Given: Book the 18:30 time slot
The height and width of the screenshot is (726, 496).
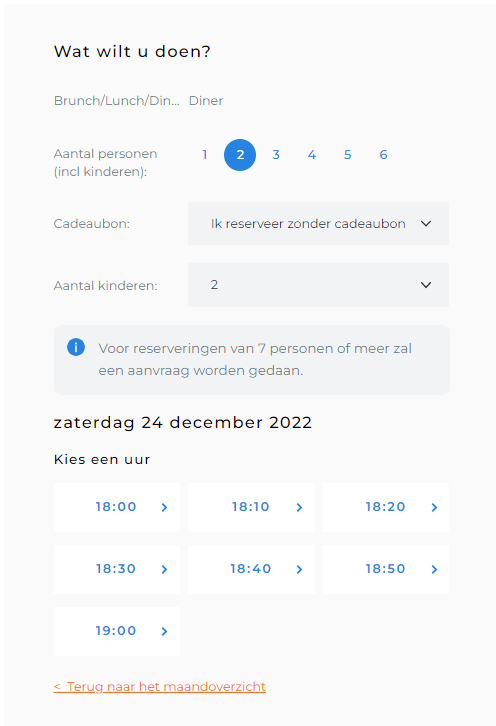Looking at the screenshot, I should tap(117, 569).
